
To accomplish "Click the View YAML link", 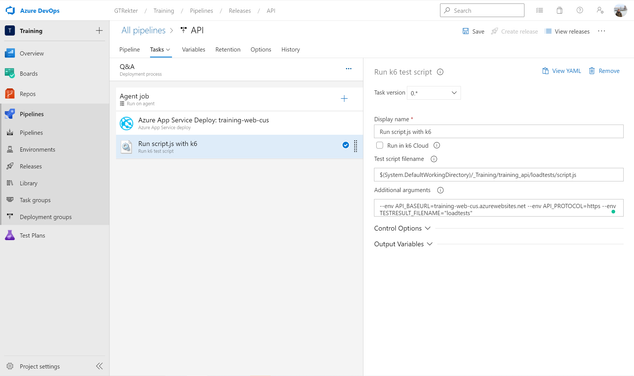I will coord(561,71).
